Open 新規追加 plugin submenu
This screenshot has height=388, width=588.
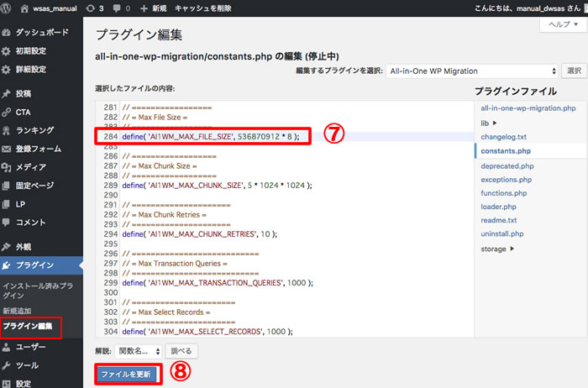[x=18, y=311]
